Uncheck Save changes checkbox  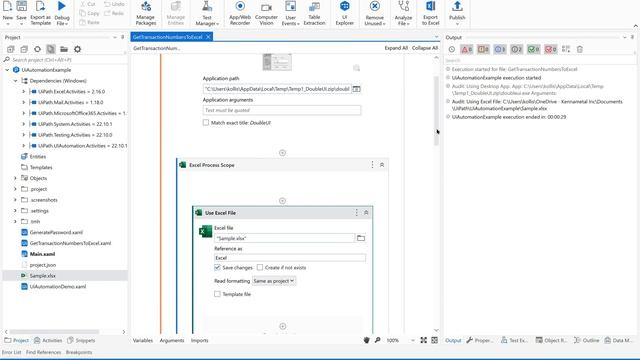[217, 267]
